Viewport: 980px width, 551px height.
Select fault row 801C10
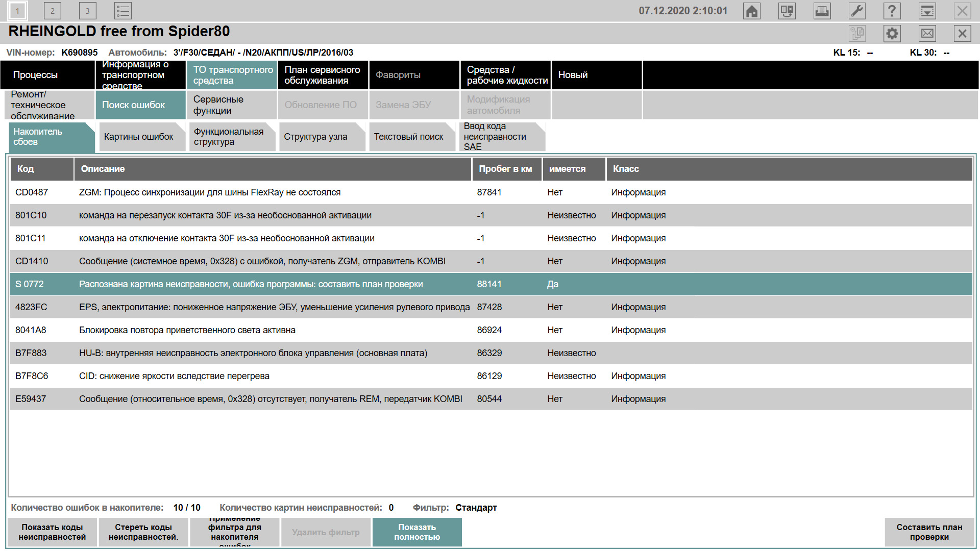pos(491,215)
